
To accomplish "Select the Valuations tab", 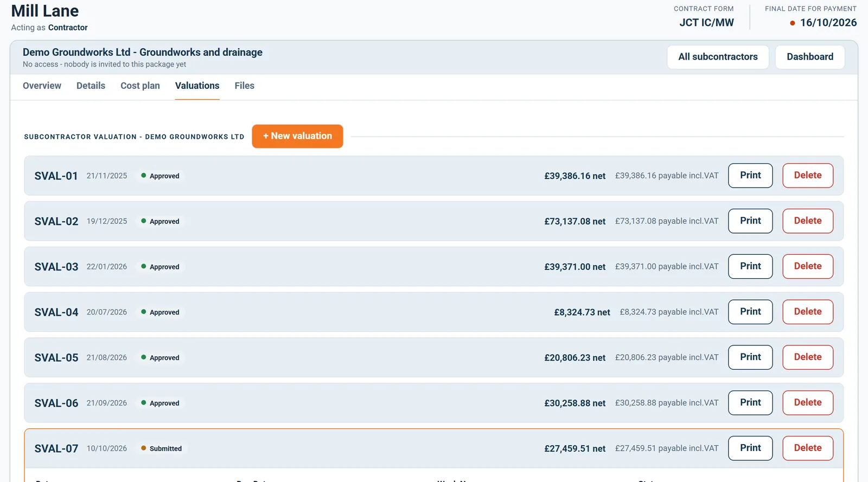I will [x=197, y=86].
